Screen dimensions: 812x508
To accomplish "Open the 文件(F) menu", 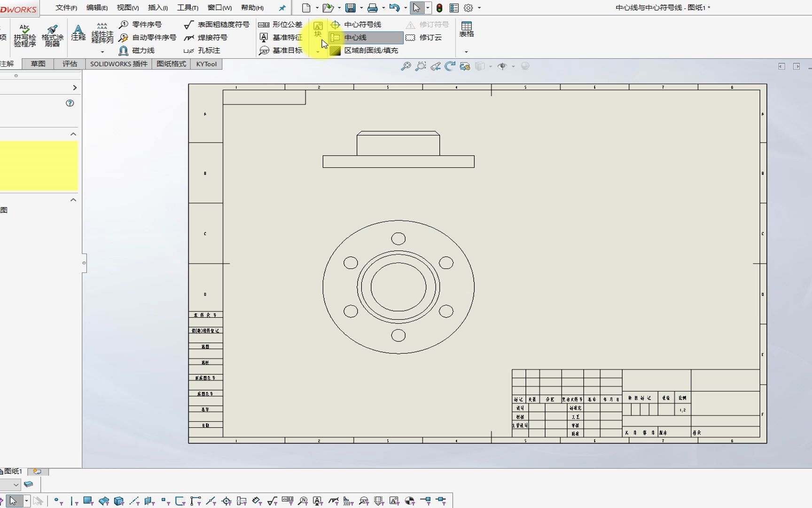I will pyautogui.click(x=66, y=8).
